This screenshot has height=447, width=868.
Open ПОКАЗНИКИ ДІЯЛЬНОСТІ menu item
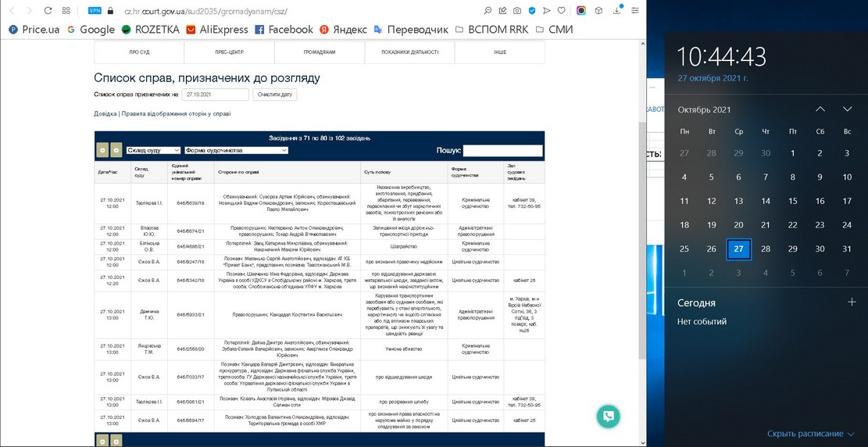(409, 52)
